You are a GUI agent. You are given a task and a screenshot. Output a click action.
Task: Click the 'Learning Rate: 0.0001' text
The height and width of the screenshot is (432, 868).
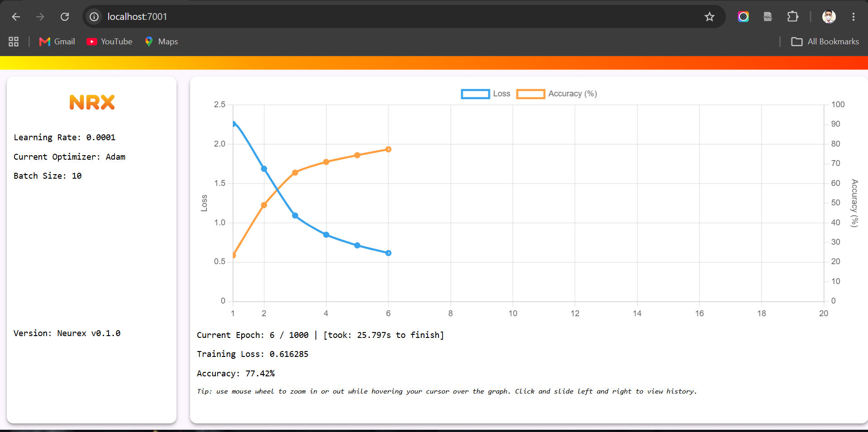[x=65, y=138]
